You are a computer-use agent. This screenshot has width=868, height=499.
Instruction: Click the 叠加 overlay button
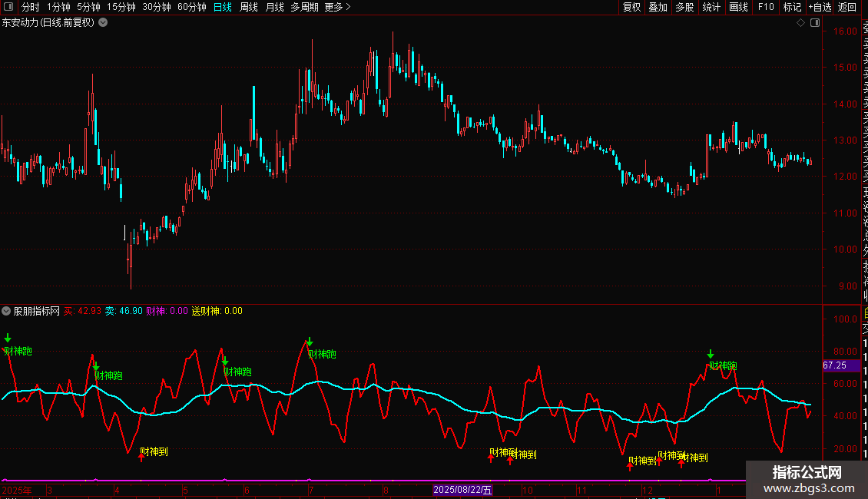point(658,7)
